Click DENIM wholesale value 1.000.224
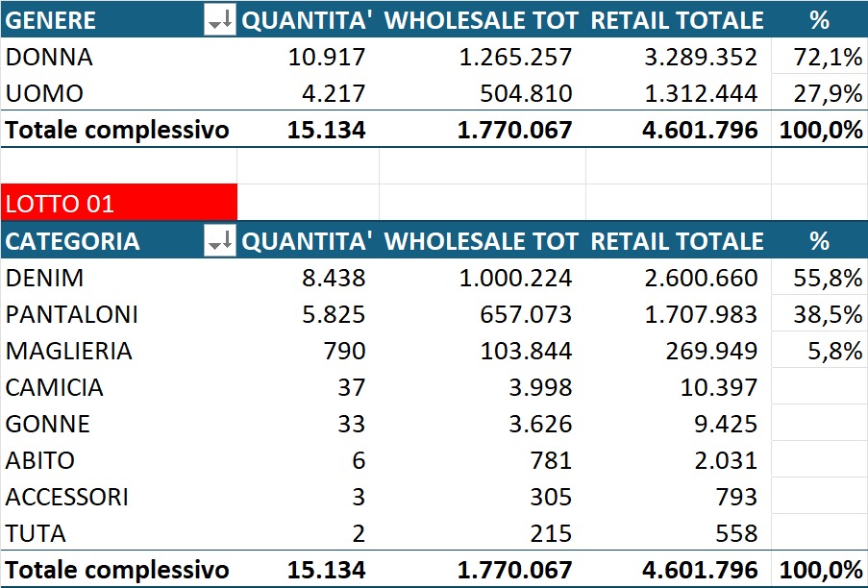Image resolution: width=868 pixels, height=588 pixels. point(515,279)
